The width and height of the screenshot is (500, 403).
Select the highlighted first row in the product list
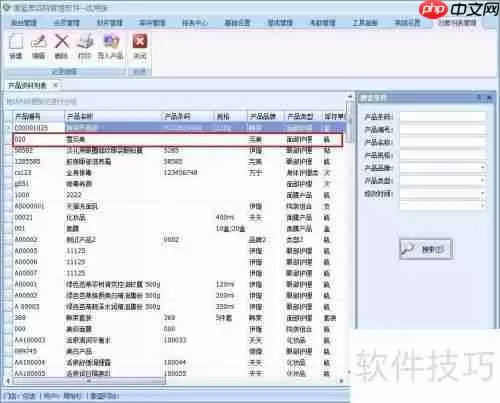178,128
